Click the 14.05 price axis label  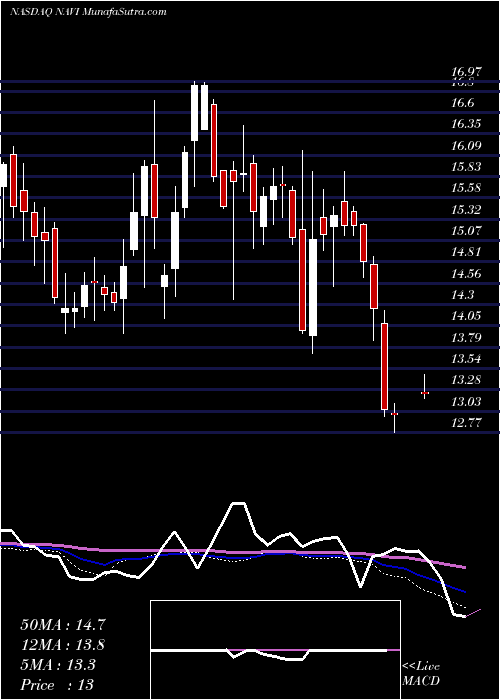click(466, 316)
